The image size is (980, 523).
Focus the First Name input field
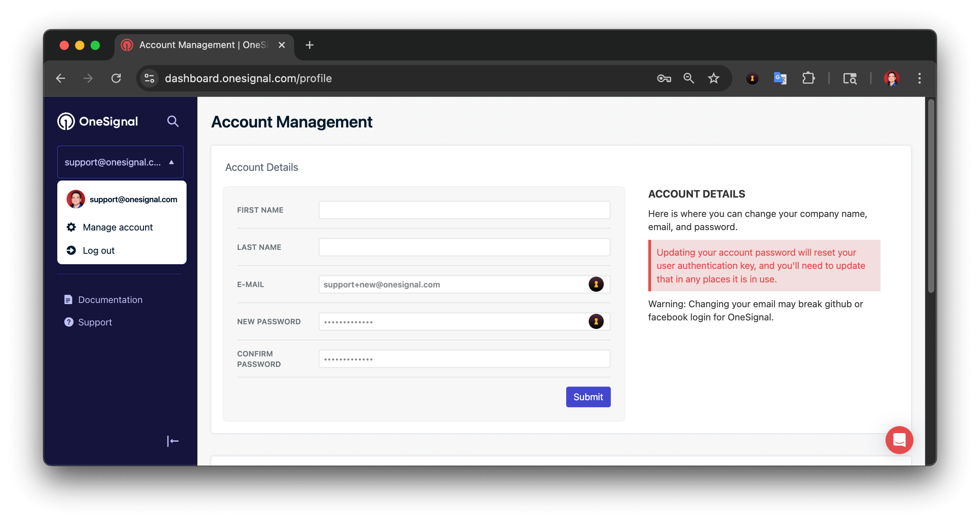tap(464, 210)
